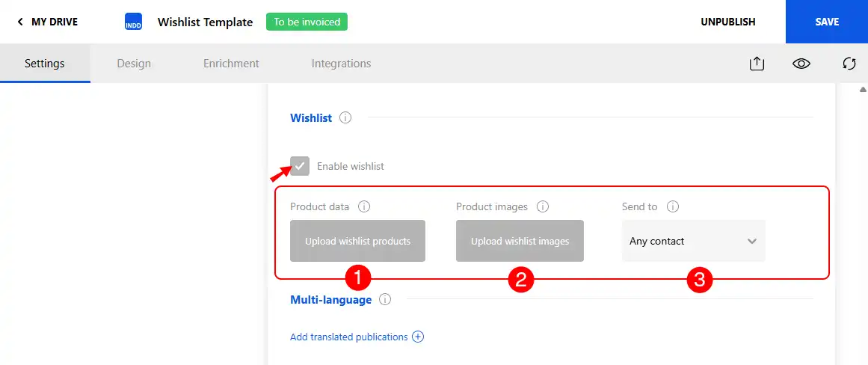Open preview with the eye icon
The height and width of the screenshot is (365, 868).
801,64
